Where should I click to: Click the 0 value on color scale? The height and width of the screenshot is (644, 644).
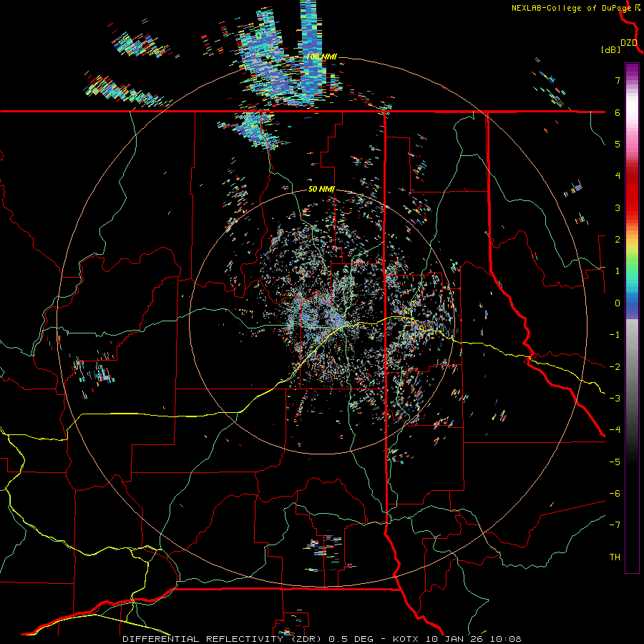click(618, 303)
